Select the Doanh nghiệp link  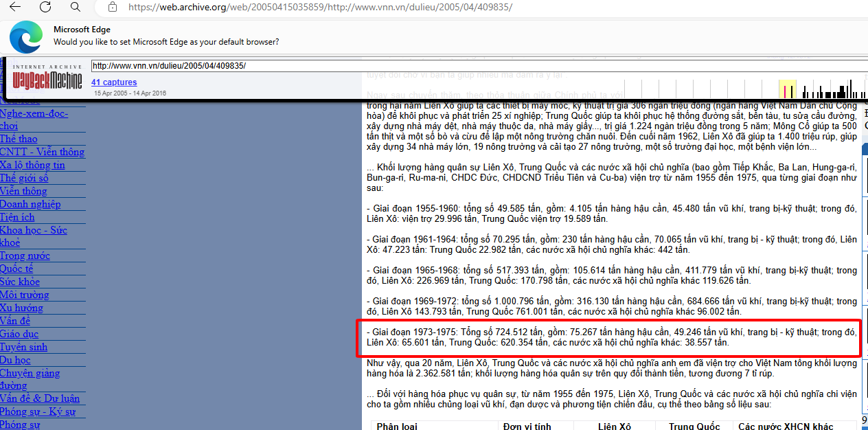30,204
